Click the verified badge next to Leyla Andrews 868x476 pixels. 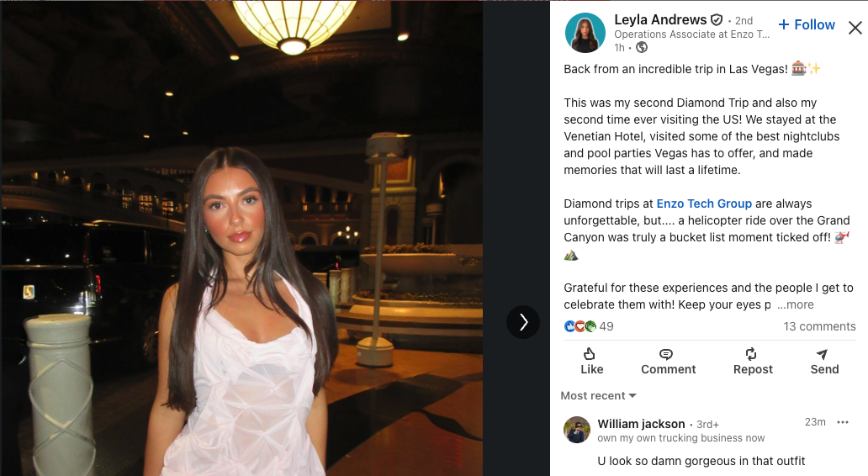pos(717,20)
